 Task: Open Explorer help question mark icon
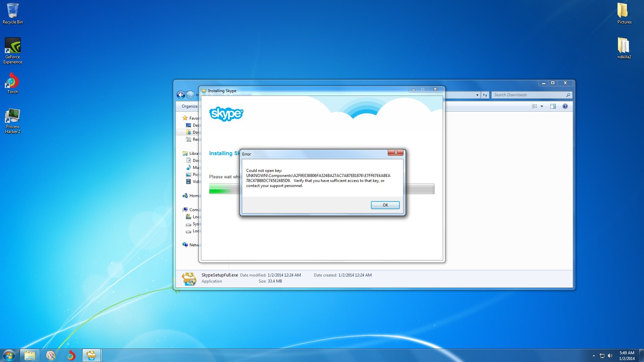[x=565, y=106]
